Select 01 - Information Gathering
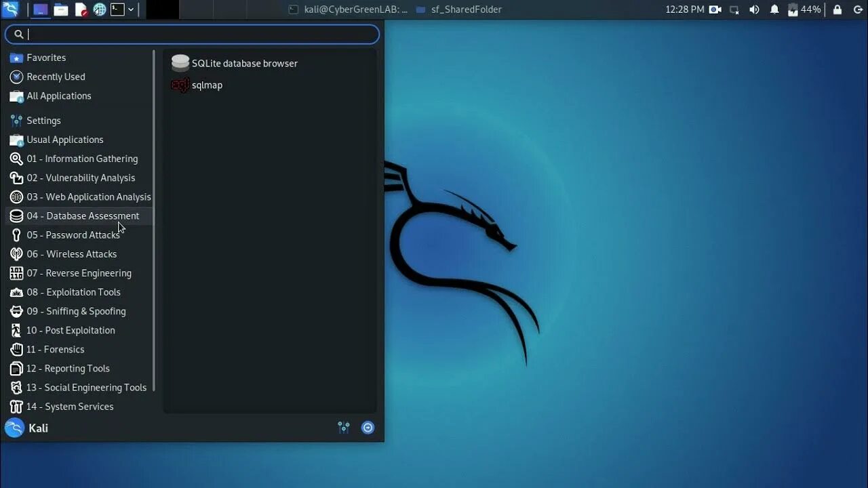The width and height of the screenshot is (868, 488). click(x=80, y=159)
